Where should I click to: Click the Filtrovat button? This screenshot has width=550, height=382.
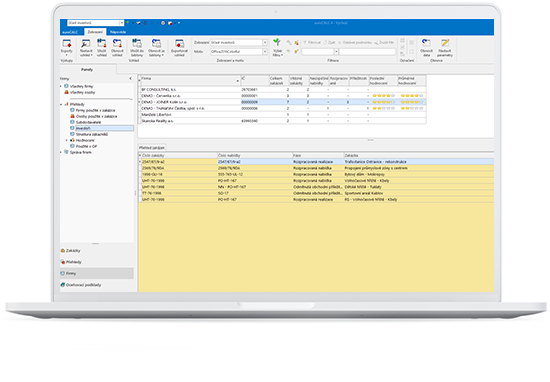[x=312, y=42]
